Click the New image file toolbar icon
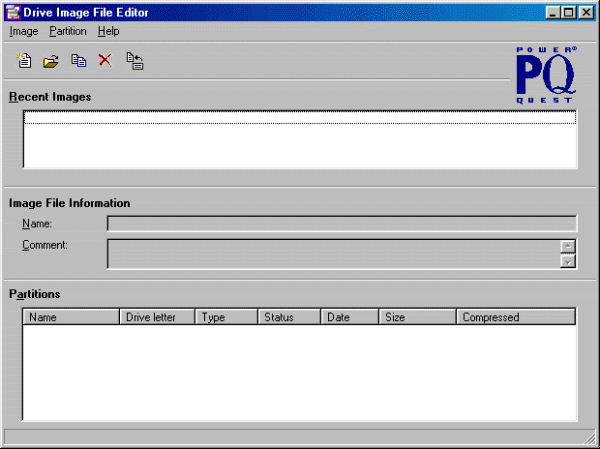Viewport: 600px width, 449px height. click(x=24, y=60)
